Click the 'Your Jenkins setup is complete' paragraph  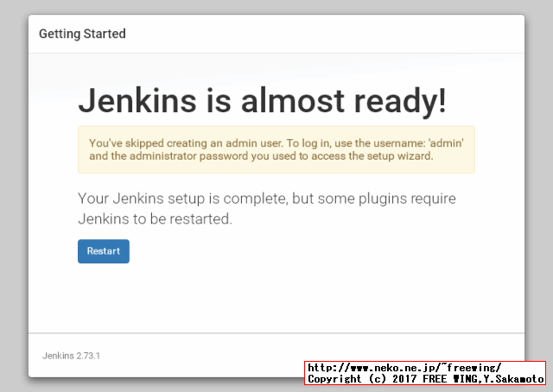267,208
